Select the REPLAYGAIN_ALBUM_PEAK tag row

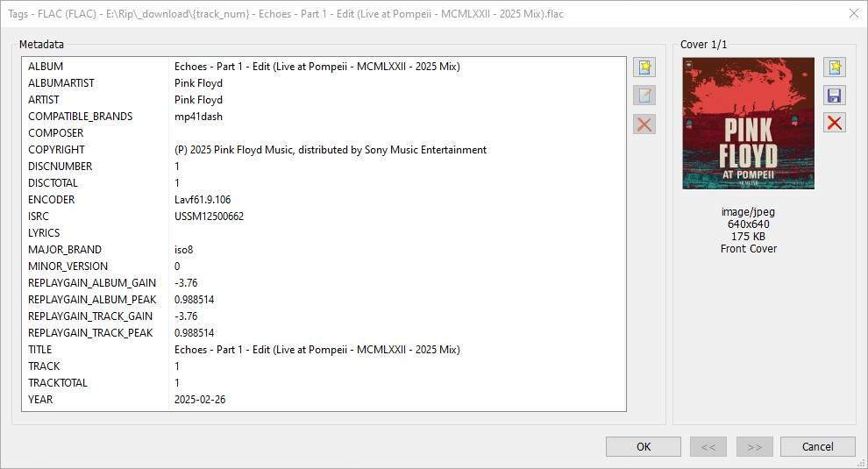tap(324, 300)
